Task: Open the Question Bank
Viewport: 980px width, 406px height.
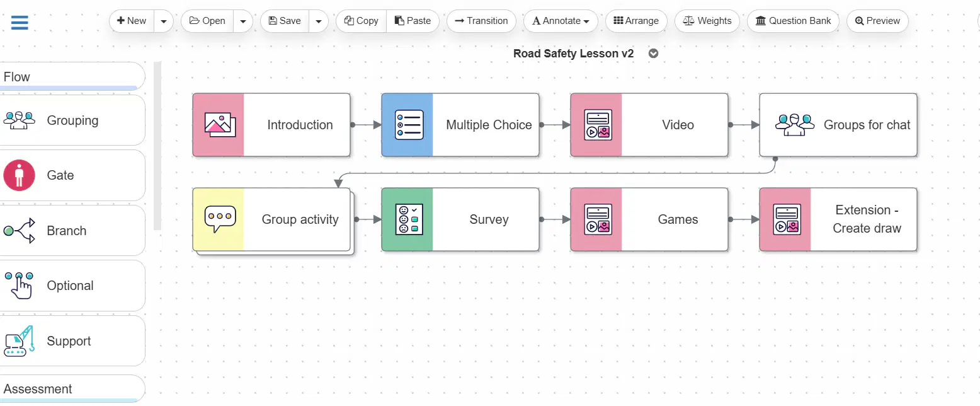Action: coord(793,21)
